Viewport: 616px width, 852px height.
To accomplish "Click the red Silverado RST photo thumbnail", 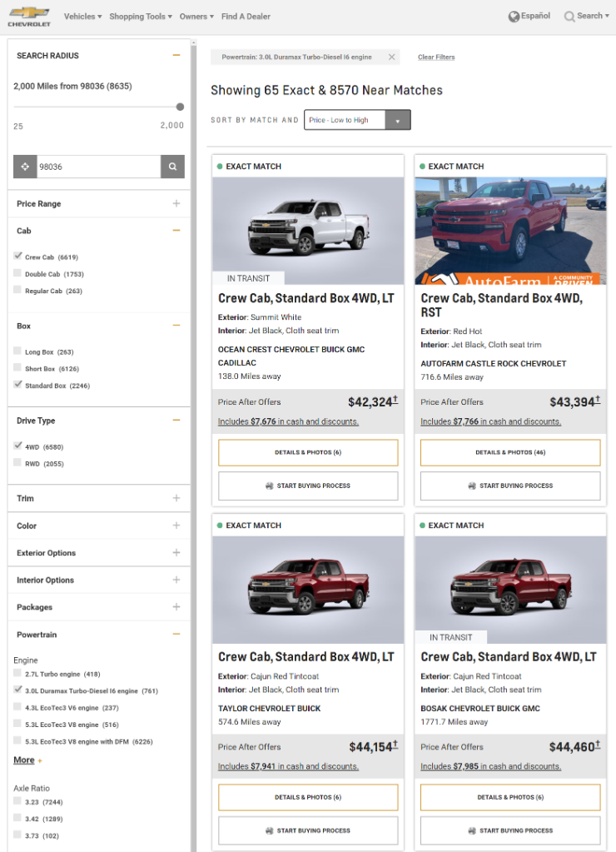I will 510,231.
